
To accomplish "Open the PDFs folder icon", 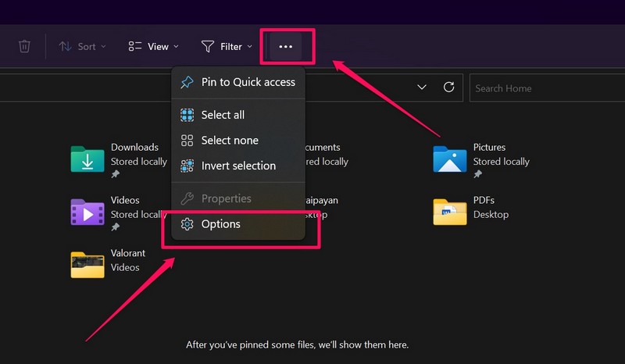I will [449, 211].
